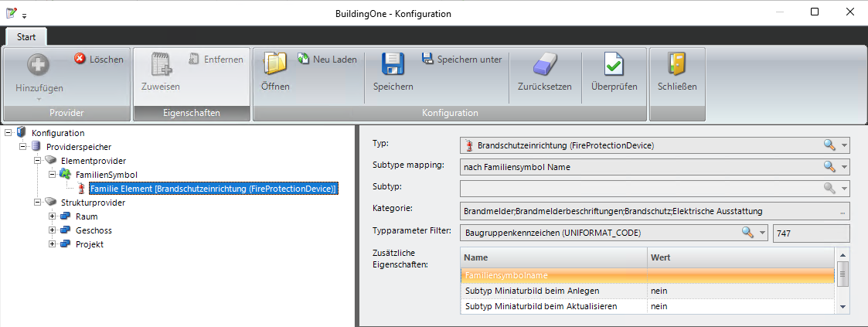The height and width of the screenshot is (327, 868).
Task: Open the Hinzufügen dropdown arrow
Action: pyautogui.click(x=39, y=100)
